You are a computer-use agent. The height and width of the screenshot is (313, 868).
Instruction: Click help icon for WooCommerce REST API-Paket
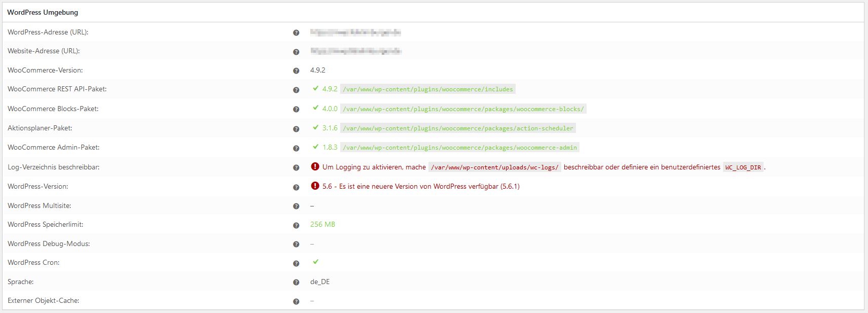click(296, 90)
